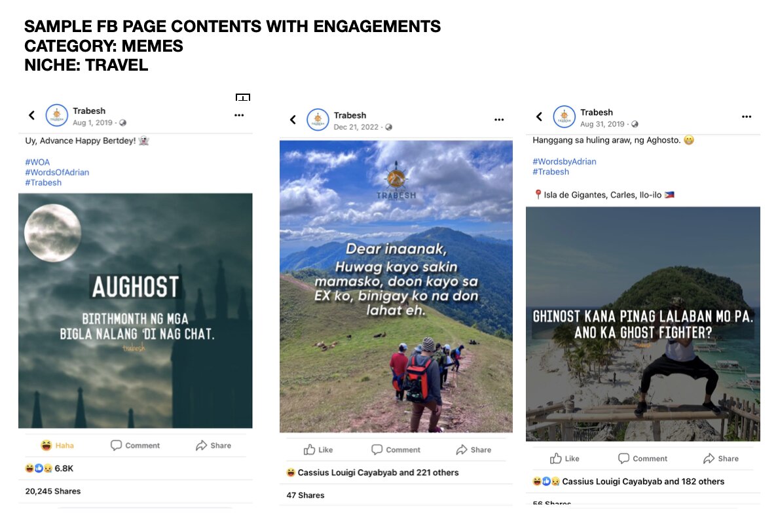Screen dimensions: 778x532
Task: Open Trabesh page name on Dec 21, 2022 post
Action: pos(350,115)
